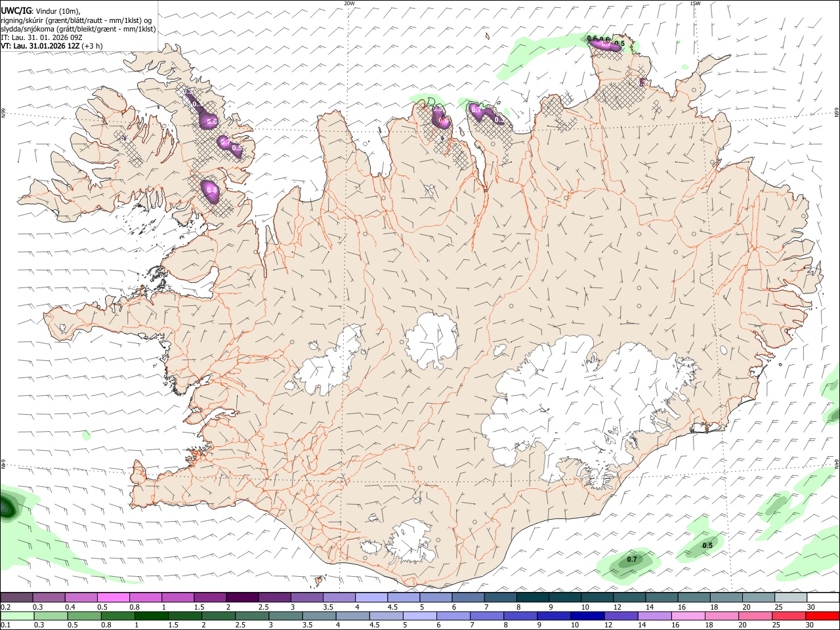This screenshot has width=840, height=630.
Task: Choose the blue 8 swatch in lower legend row
Action: pyautogui.click(x=520, y=616)
